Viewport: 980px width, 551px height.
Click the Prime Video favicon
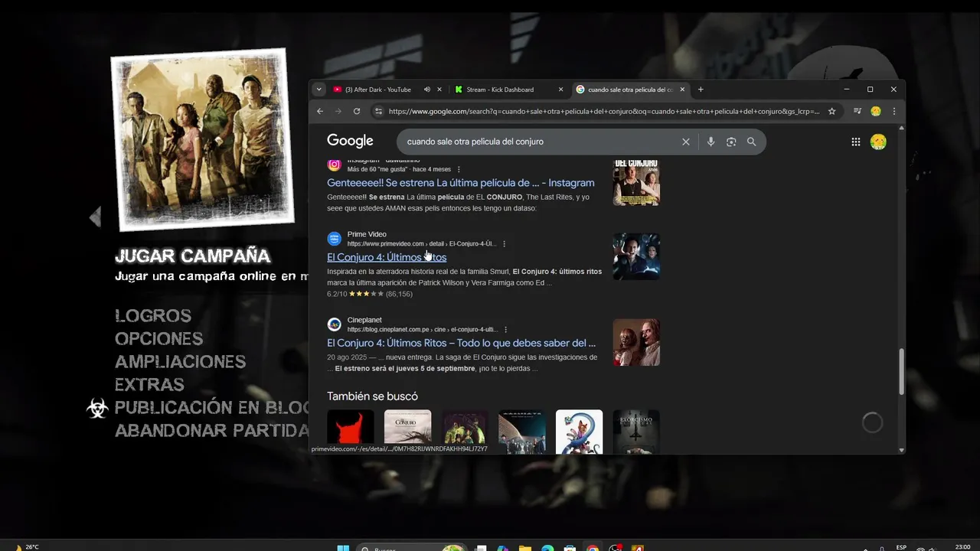[334, 239]
